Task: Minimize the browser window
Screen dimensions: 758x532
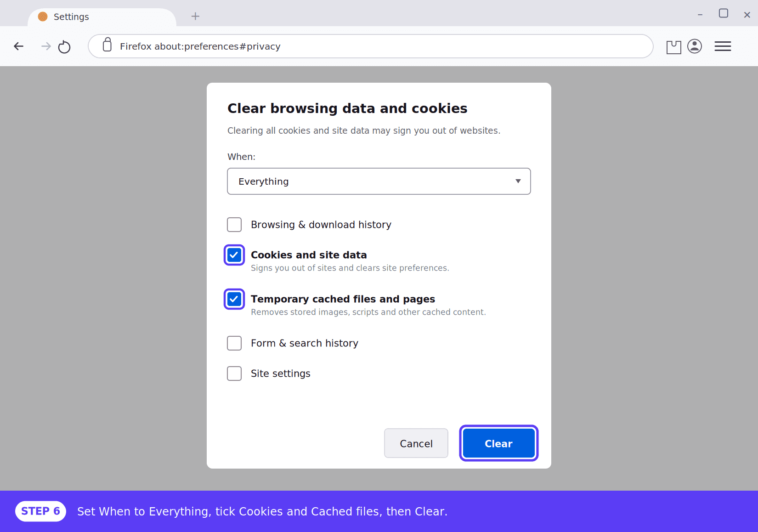Action: coord(700,15)
